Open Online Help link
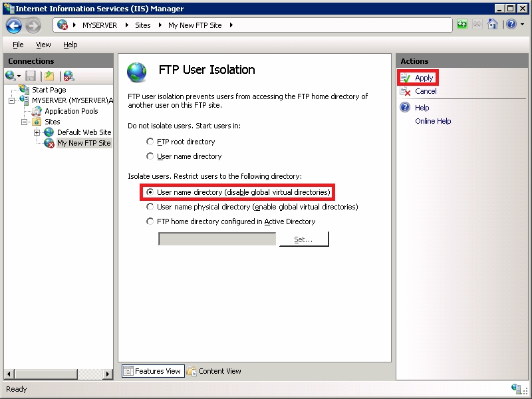The image size is (532, 399). coord(433,121)
